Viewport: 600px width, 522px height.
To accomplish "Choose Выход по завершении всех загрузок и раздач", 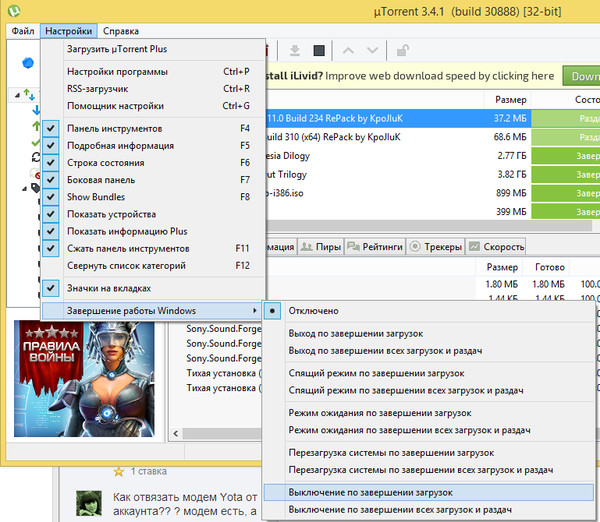I will (429, 351).
